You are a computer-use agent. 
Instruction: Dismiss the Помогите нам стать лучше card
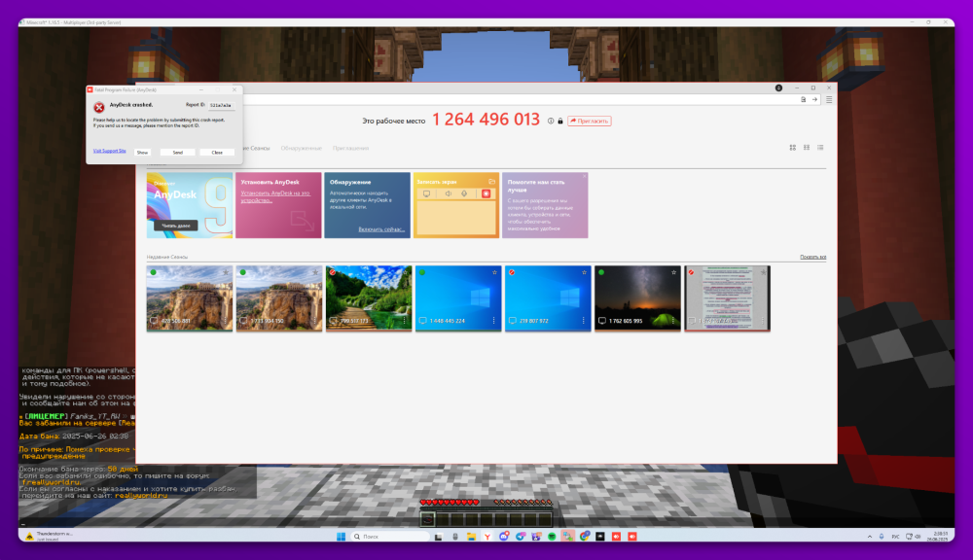click(584, 177)
